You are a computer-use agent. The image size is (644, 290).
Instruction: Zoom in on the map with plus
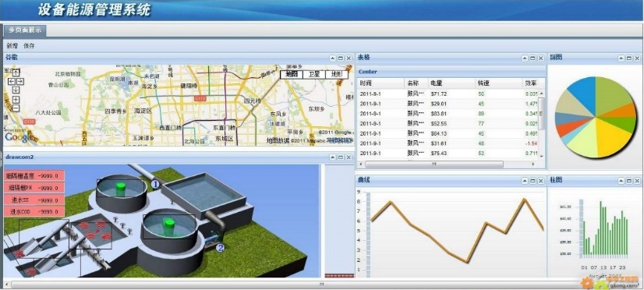pos(16,100)
